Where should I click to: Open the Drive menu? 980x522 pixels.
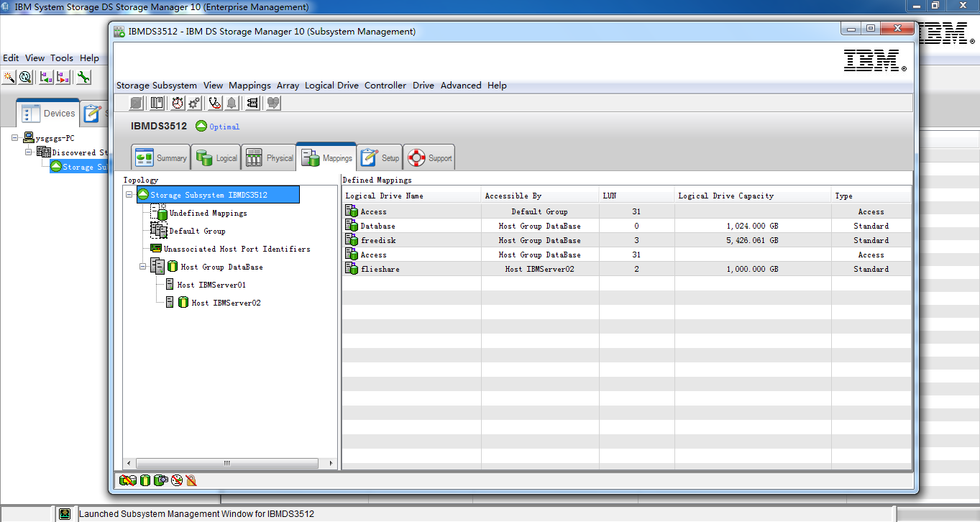coord(423,86)
